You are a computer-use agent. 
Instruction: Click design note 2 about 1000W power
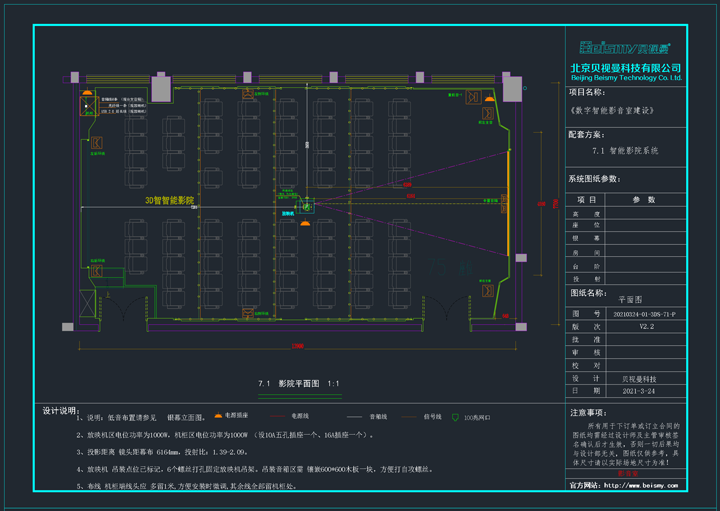tap(225, 435)
